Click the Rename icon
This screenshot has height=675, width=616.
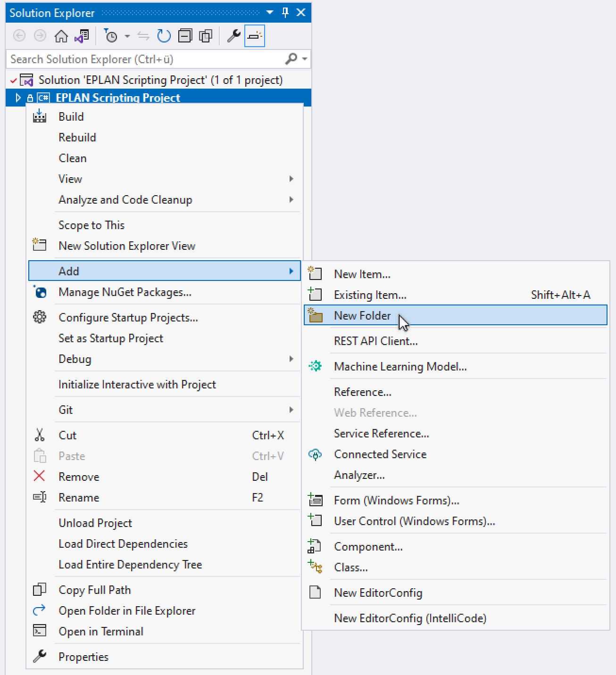click(40, 497)
